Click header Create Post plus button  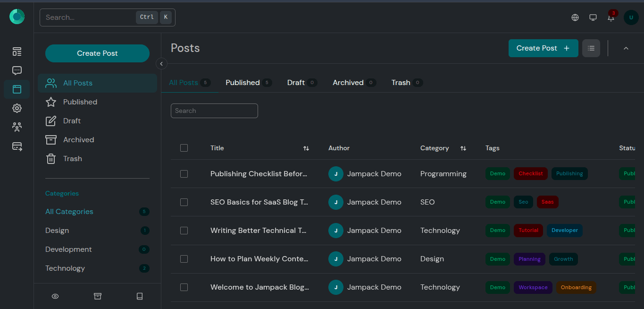pyautogui.click(x=543, y=48)
